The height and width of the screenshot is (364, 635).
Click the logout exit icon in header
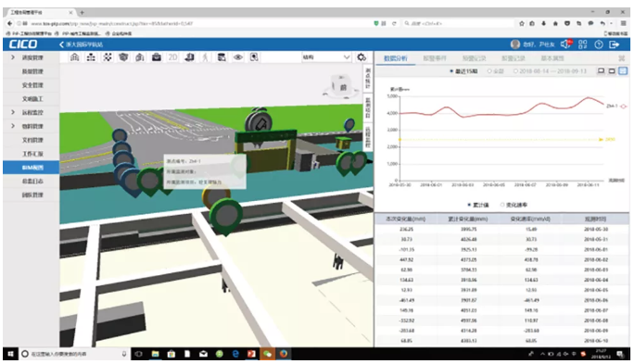(615, 44)
